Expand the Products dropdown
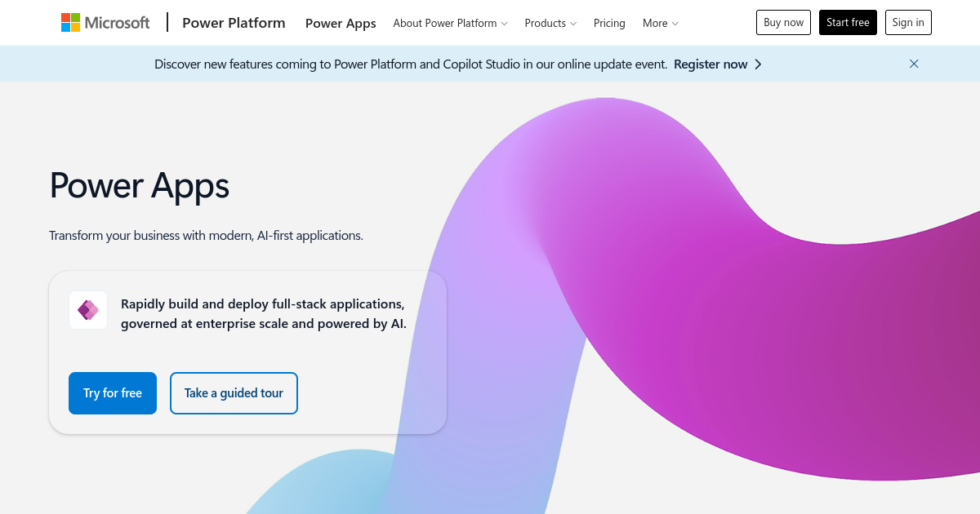Viewport: 980px width, 514px height. point(550,23)
